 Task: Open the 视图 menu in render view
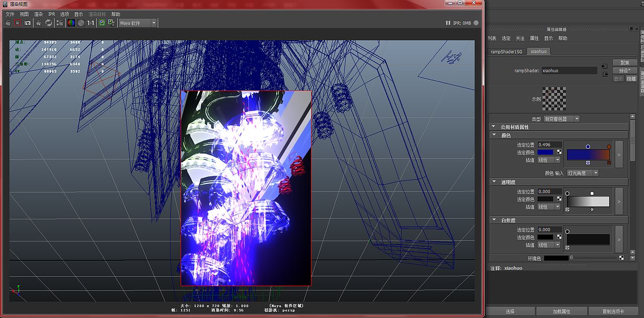(24, 15)
